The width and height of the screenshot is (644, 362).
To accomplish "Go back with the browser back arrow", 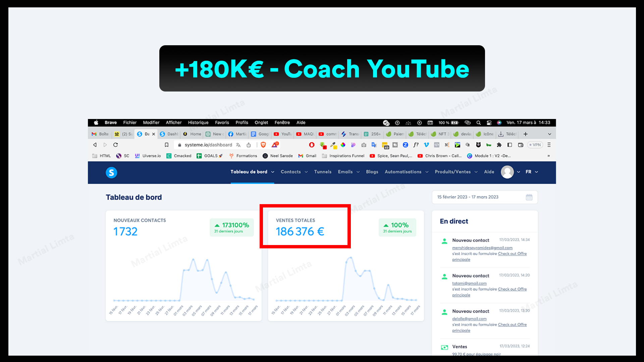I will (95, 145).
